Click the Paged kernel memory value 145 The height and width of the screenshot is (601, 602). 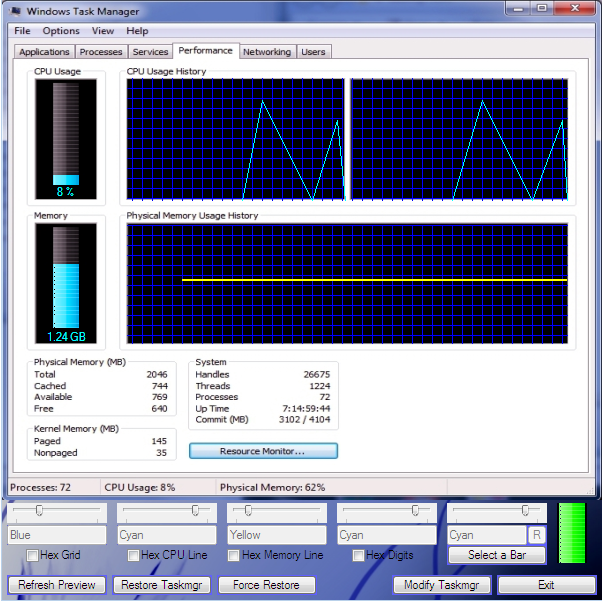pos(159,441)
